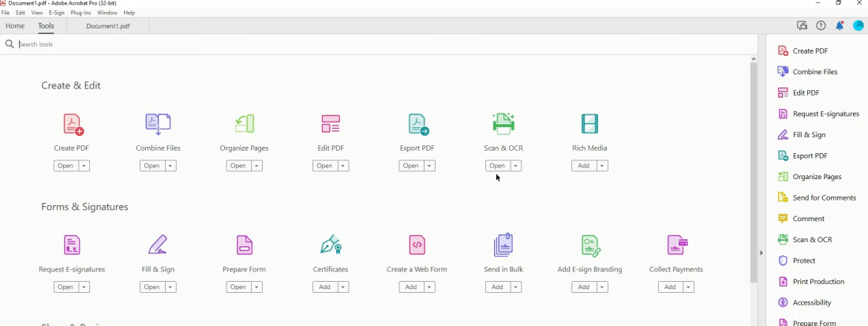Screen dimensions: 868x326
Task: Switch to the Document1.pdf tab
Action: coord(108,26)
